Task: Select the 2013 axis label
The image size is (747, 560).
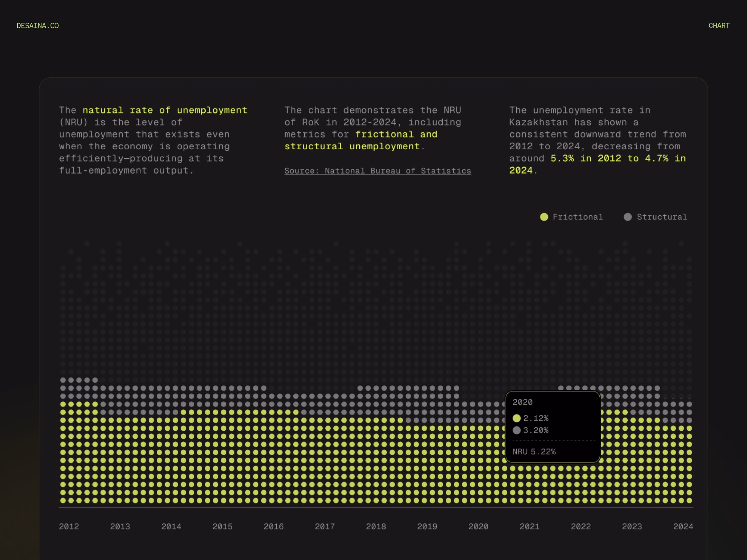Action: [120, 526]
